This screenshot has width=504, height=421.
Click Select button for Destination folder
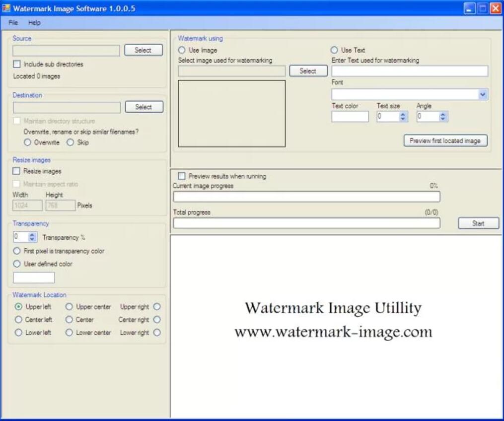click(x=144, y=107)
